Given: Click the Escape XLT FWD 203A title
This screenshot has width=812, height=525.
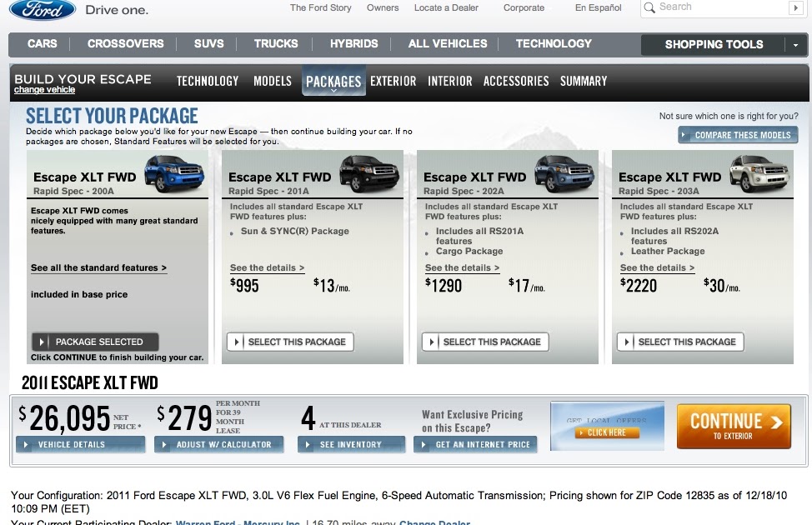Looking at the screenshot, I should click(669, 177).
